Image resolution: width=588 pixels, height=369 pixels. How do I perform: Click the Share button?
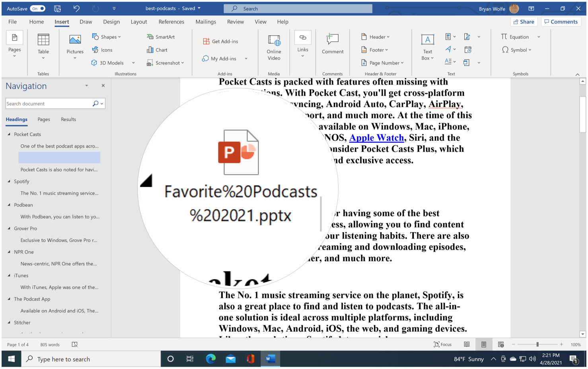coord(524,22)
